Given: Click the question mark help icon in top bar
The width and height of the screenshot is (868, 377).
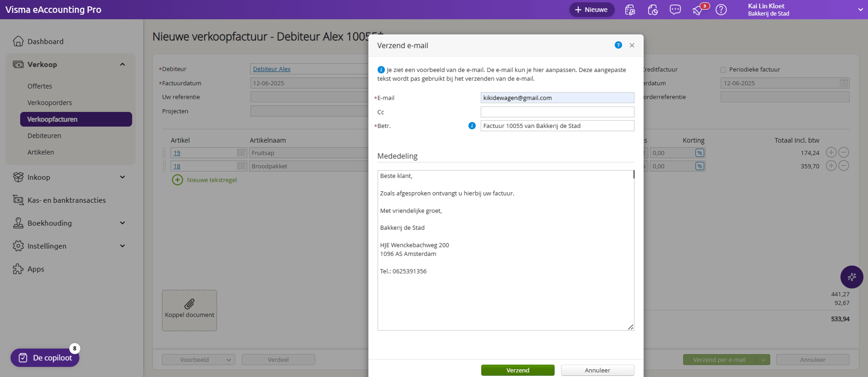Looking at the screenshot, I should [x=721, y=10].
